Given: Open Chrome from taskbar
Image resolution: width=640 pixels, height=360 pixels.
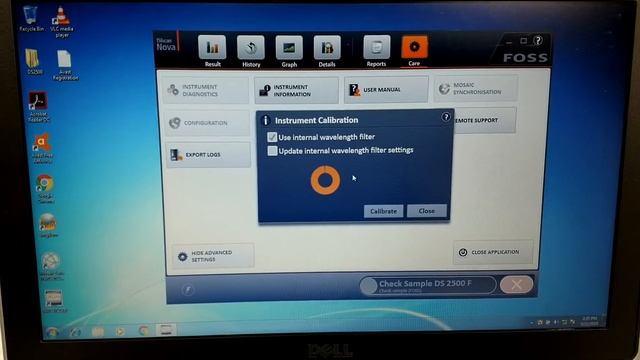Looking at the screenshot, I should pos(143,331).
